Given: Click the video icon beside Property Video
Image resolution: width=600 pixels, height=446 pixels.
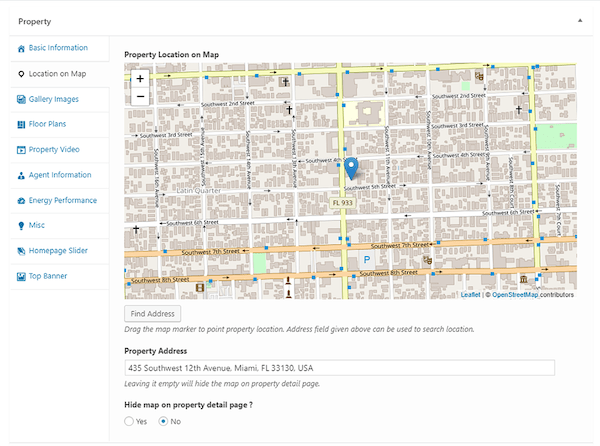Looking at the screenshot, I should point(21,150).
